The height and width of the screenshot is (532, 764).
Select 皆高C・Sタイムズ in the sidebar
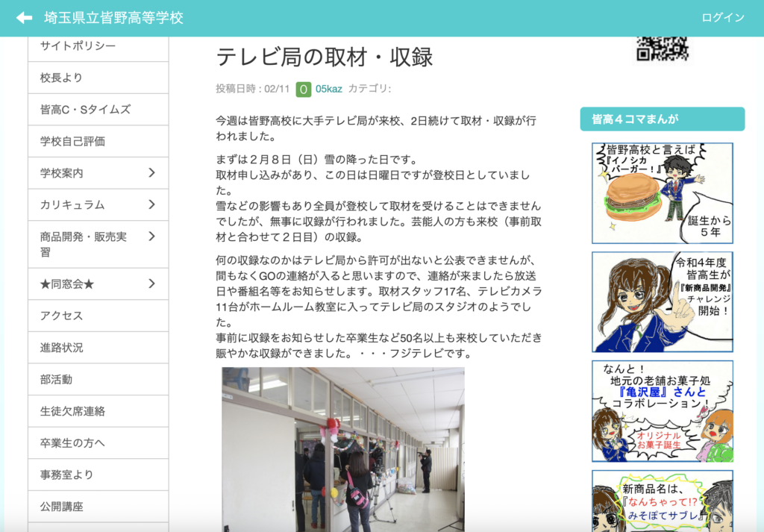point(85,110)
